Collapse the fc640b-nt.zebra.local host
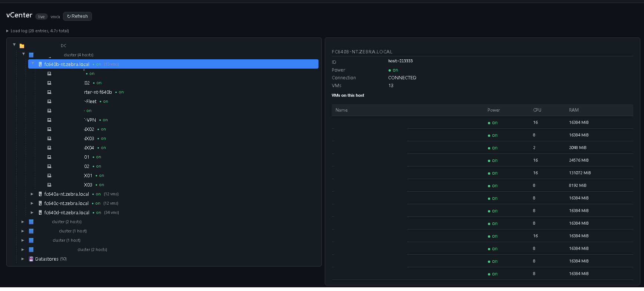 tap(33, 63)
